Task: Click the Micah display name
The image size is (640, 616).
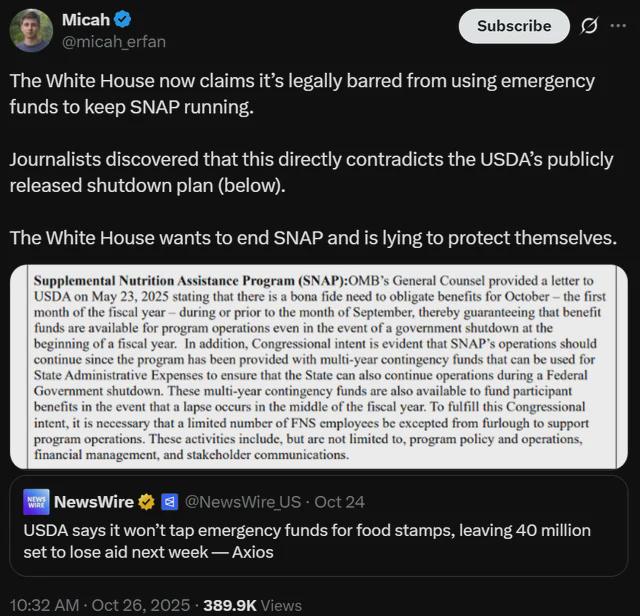Action: tap(86, 20)
